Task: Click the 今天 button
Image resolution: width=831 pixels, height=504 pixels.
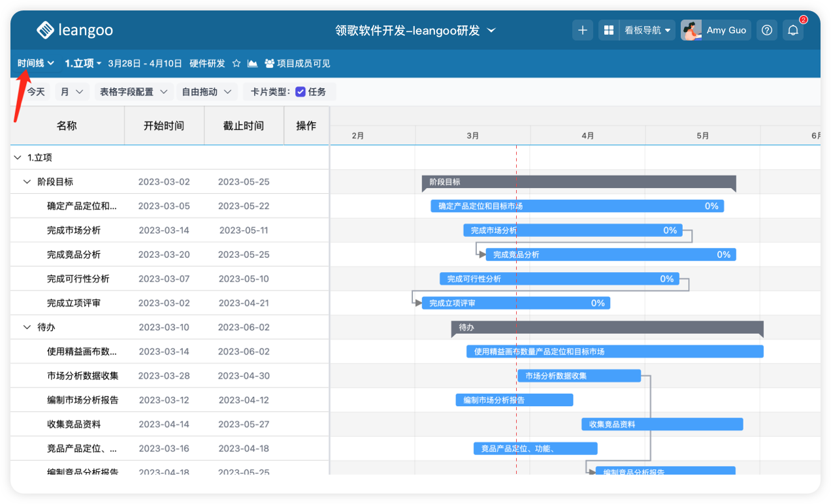Action: (x=36, y=92)
